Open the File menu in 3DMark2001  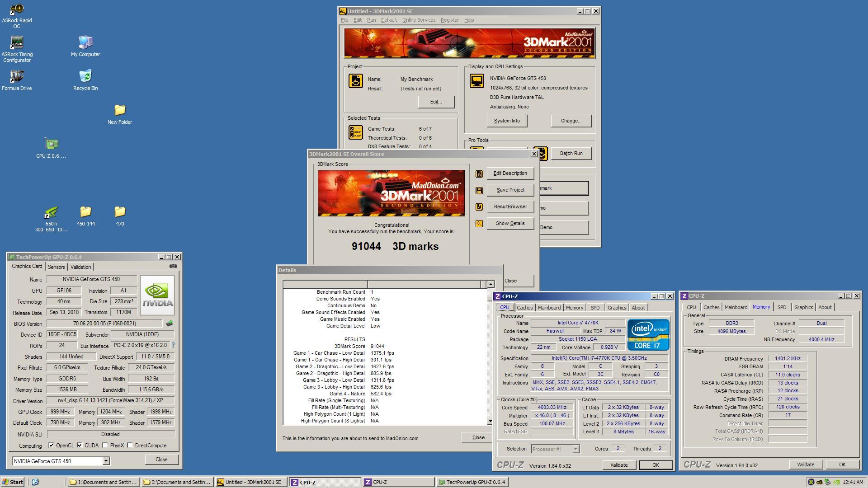(344, 20)
